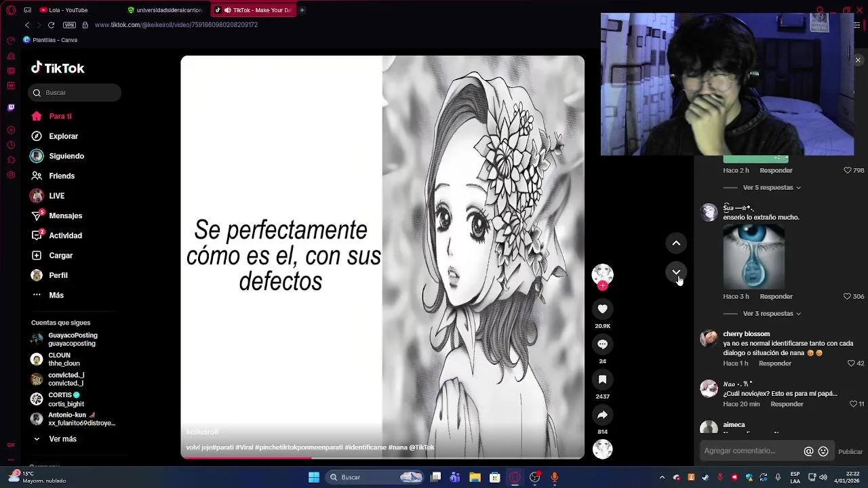Open the Windows Start menu
The height and width of the screenshot is (488, 868).
[314, 477]
